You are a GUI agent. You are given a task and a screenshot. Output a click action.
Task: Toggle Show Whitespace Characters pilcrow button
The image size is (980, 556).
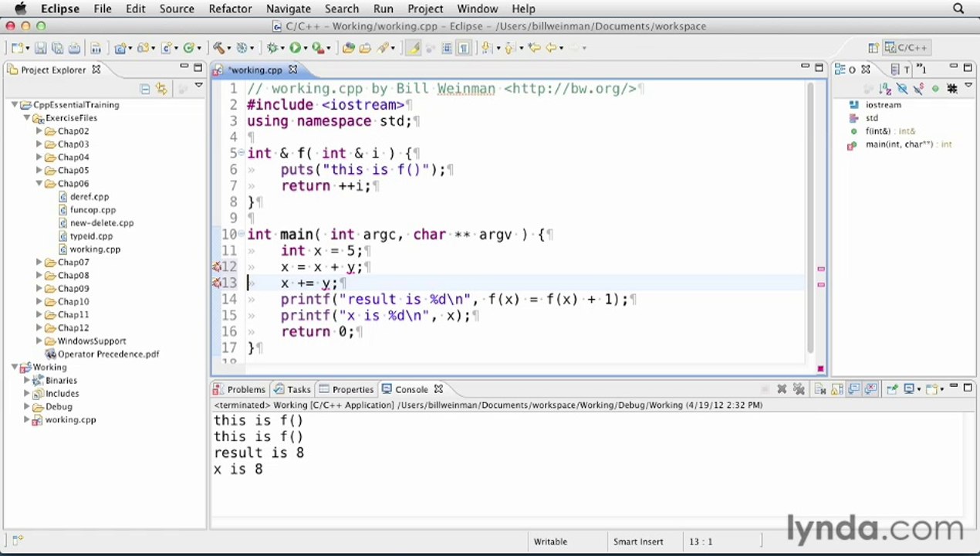(463, 48)
